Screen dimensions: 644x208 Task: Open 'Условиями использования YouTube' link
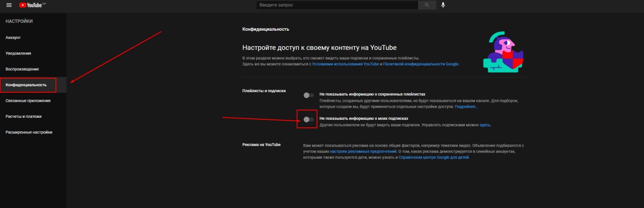point(346,64)
